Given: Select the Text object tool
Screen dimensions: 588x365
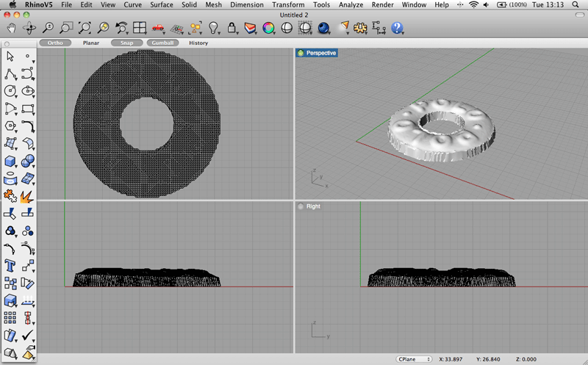Looking at the screenshot, I should pos(10,264).
